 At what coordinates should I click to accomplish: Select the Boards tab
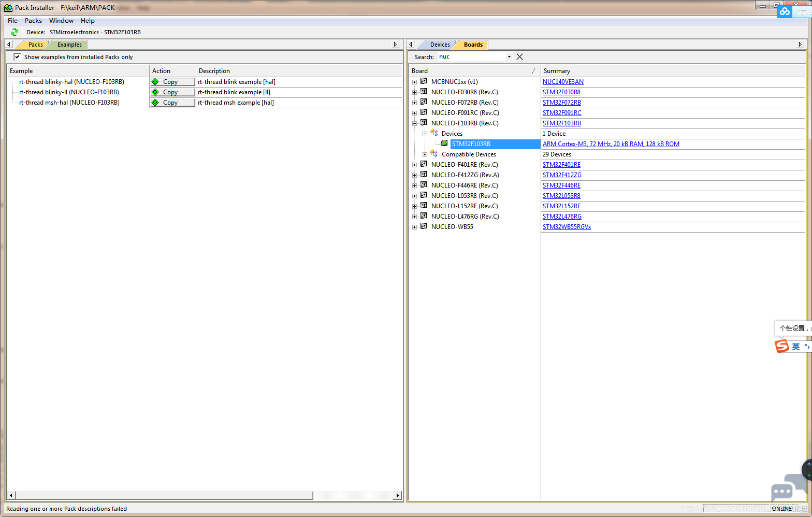473,45
